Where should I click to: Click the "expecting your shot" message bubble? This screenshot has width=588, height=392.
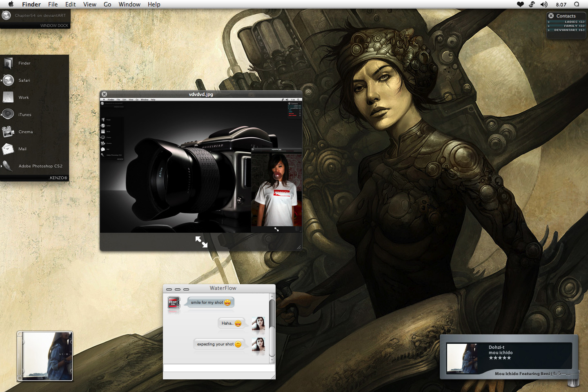219,344
